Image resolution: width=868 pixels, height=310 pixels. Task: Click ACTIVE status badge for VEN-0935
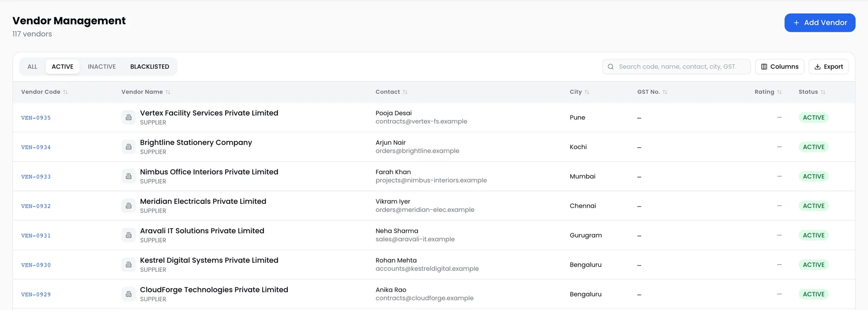tap(814, 118)
